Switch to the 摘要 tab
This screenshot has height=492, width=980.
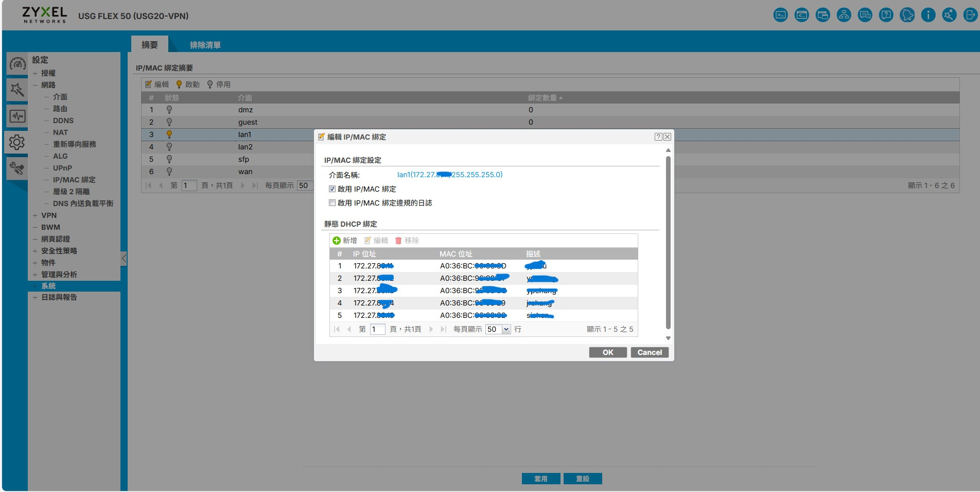(x=150, y=45)
